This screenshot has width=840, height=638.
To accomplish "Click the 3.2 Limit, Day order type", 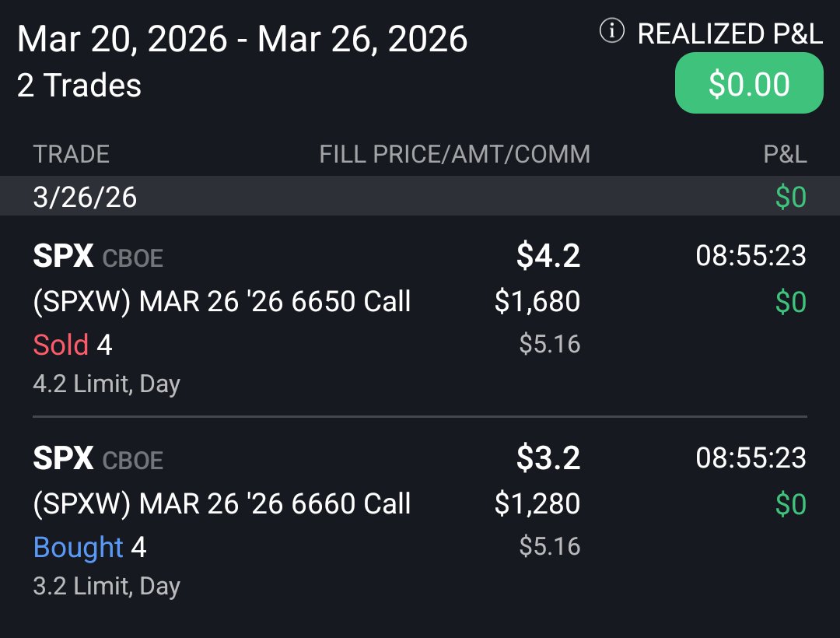I will pyautogui.click(x=107, y=586).
